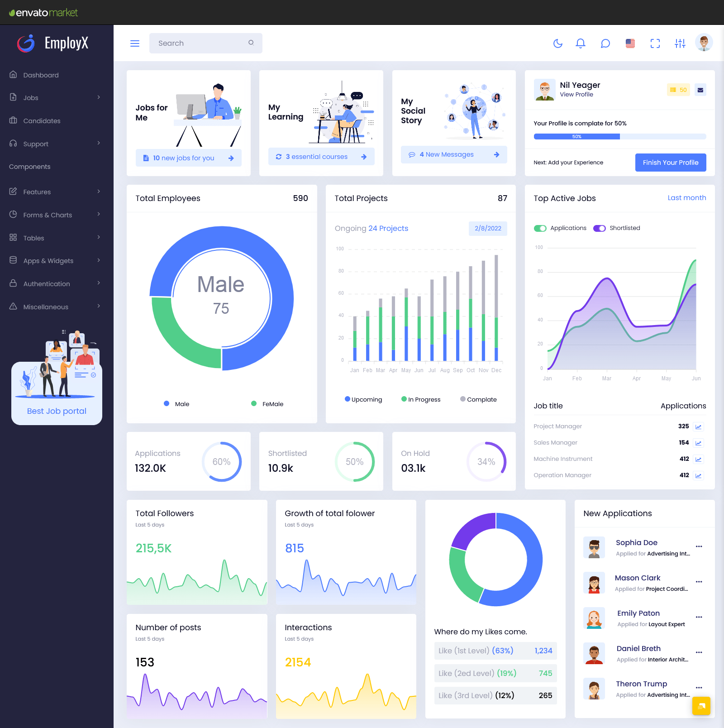The image size is (724, 728).
Task: Collapse the sidebar with the hamburger icon
Action: [134, 43]
